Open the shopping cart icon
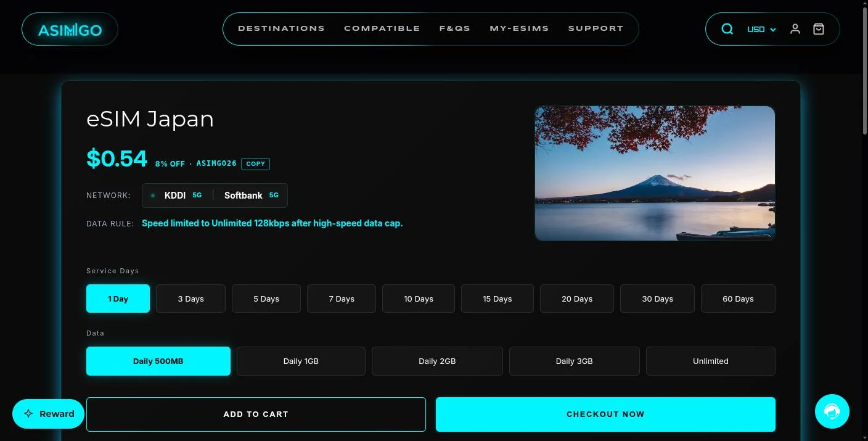Screen dimensions: 868x441 [x=819, y=29]
